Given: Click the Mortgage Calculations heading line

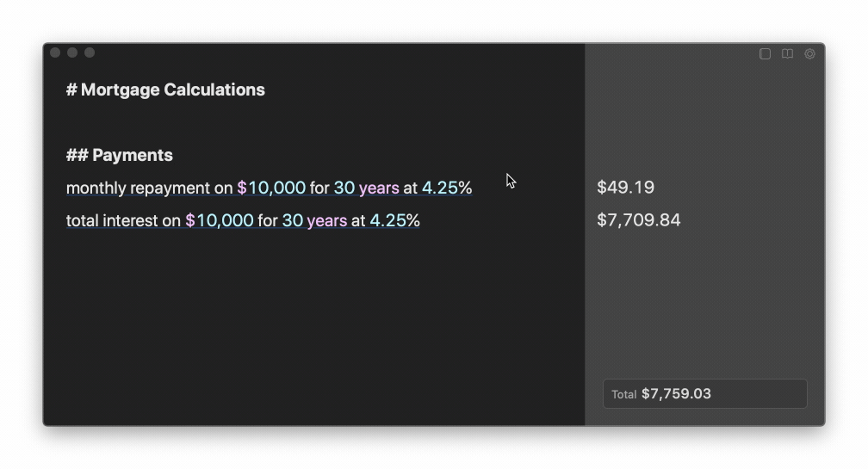Looking at the screenshot, I should coord(165,89).
